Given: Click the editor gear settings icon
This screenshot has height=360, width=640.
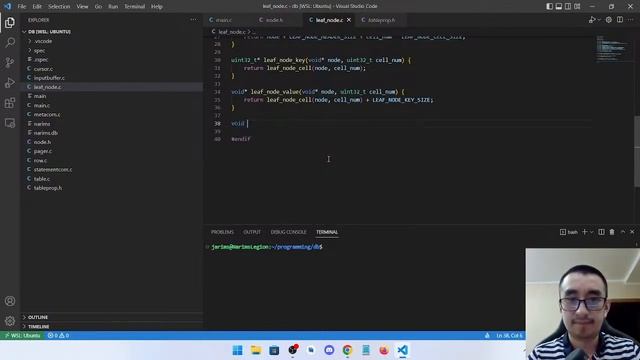Looking at the screenshot, I should click(609, 20).
